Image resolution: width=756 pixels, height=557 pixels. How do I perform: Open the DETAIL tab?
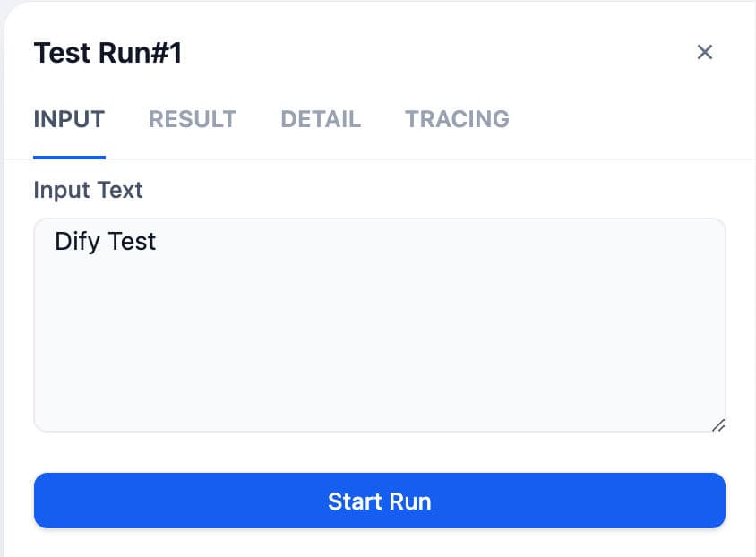coord(321,119)
